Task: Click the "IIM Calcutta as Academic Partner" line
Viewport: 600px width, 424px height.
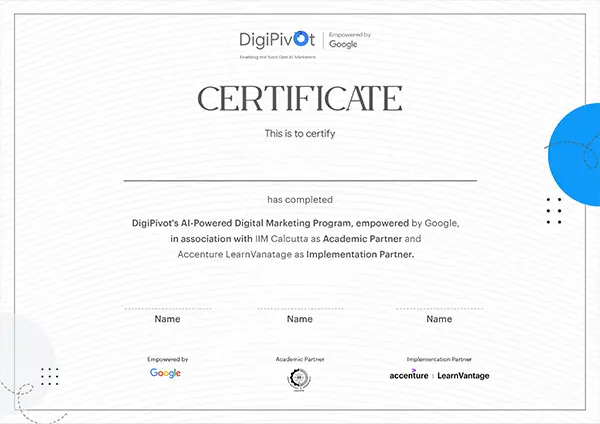Action: 295,239
